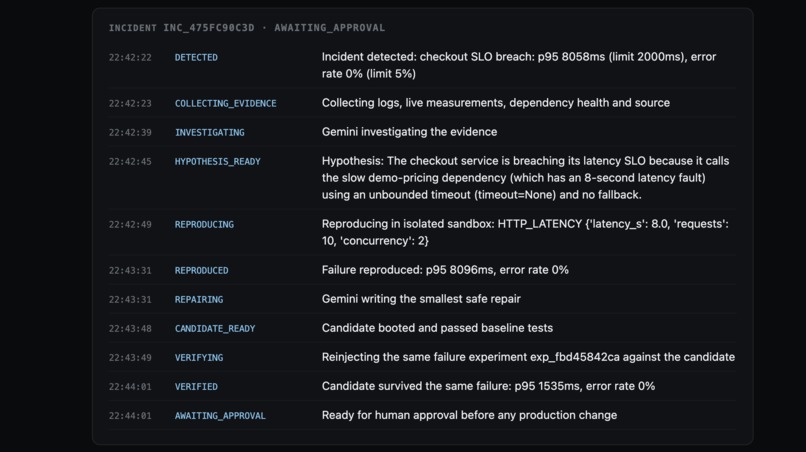Click the VERIFIED status label
Image resolution: width=806 pixels, height=452 pixels.
[196, 387]
